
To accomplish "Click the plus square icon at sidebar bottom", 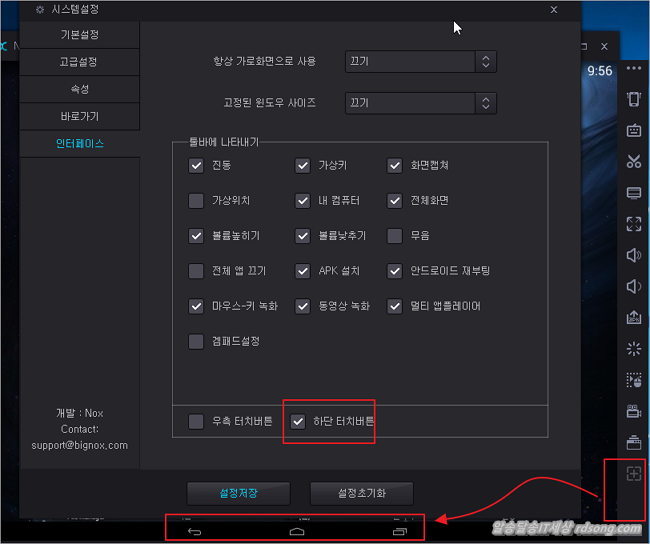I will (x=633, y=474).
